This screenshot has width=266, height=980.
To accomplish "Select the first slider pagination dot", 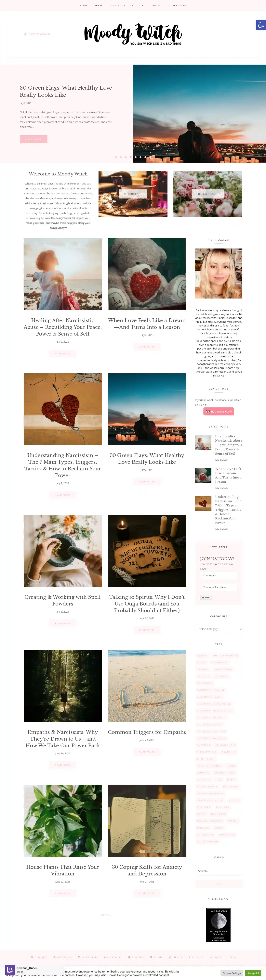I will tap(116, 157).
